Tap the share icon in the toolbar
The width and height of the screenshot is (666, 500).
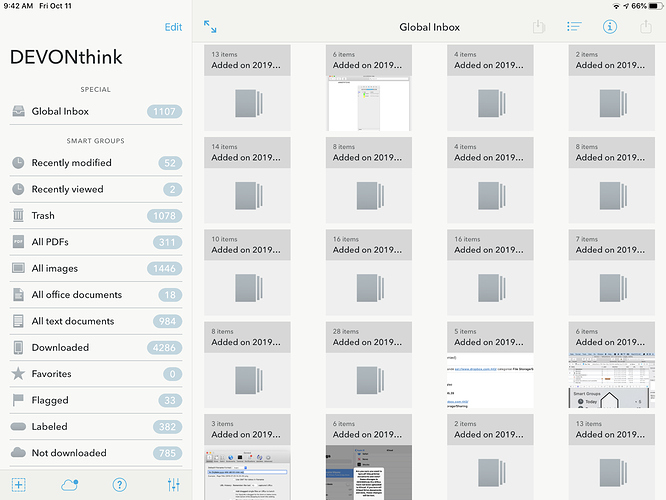pos(646,27)
